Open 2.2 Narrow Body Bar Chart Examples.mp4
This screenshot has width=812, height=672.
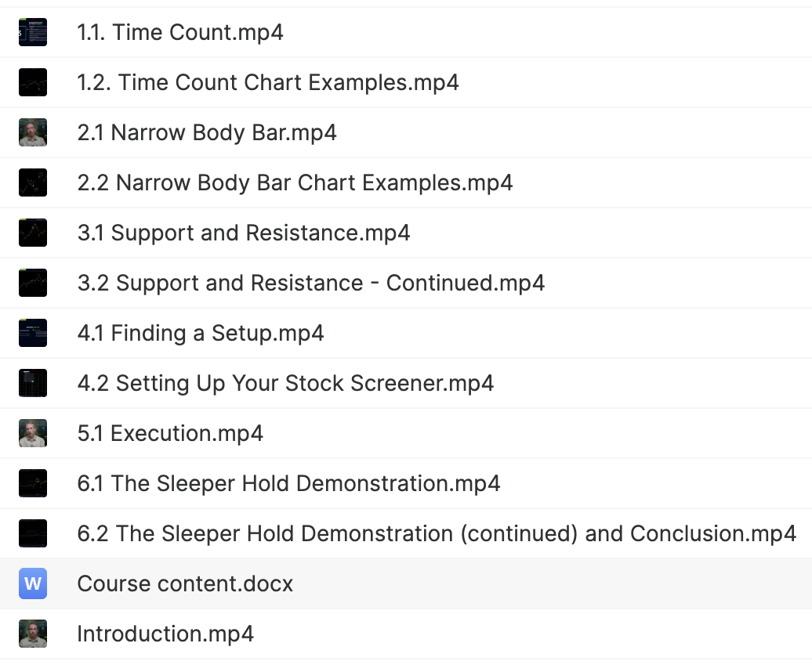[x=295, y=182]
